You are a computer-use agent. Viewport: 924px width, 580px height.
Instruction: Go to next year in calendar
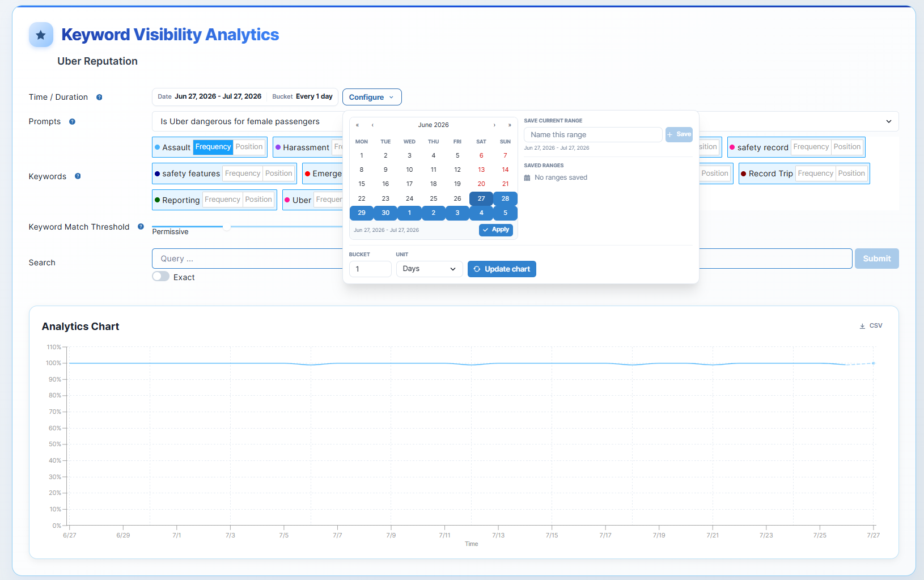(x=510, y=125)
